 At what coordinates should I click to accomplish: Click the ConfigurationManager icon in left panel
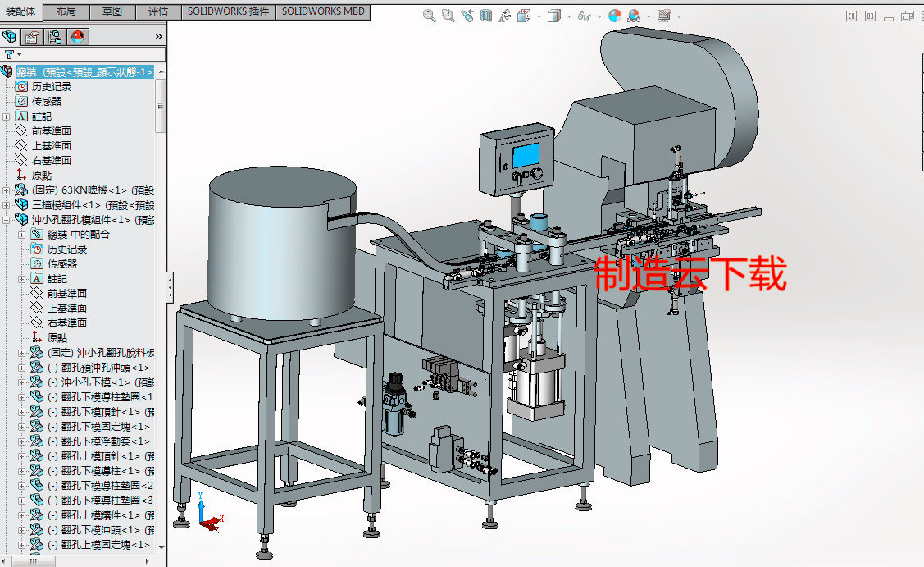(x=55, y=36)
